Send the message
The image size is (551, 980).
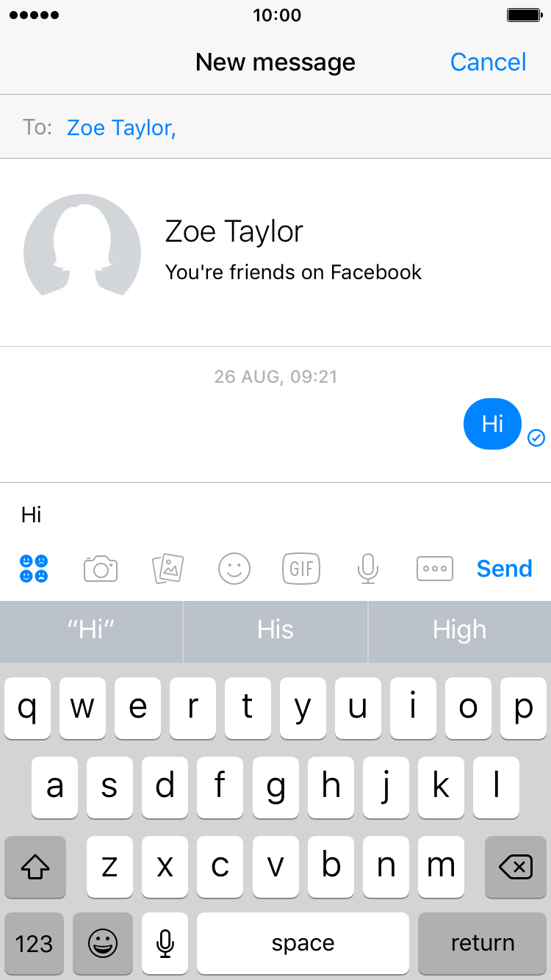(x=504, y=569)
